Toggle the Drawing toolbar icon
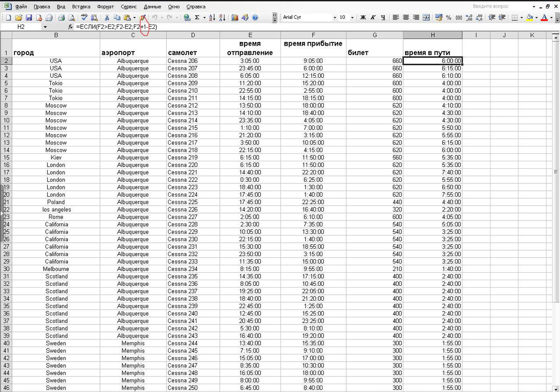The height and width of the screenshot is (392, 560). click(244, 17)
